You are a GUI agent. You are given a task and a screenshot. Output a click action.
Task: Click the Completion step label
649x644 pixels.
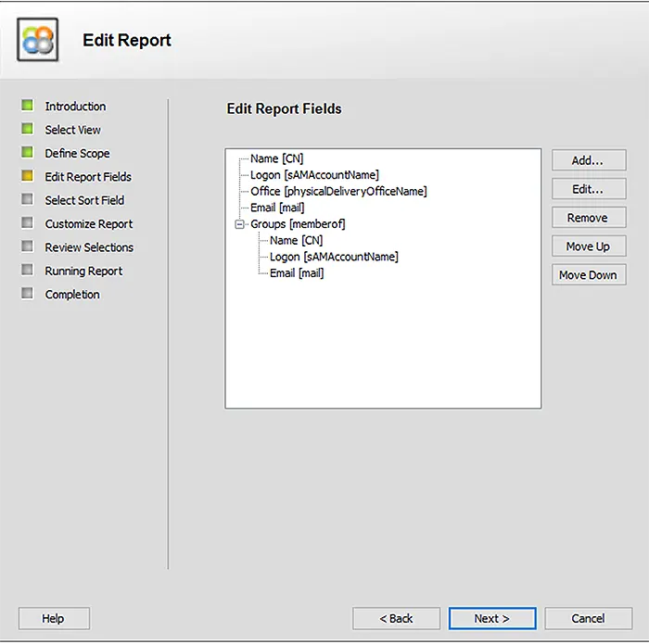pyautogui.click(x=72, y=295)
